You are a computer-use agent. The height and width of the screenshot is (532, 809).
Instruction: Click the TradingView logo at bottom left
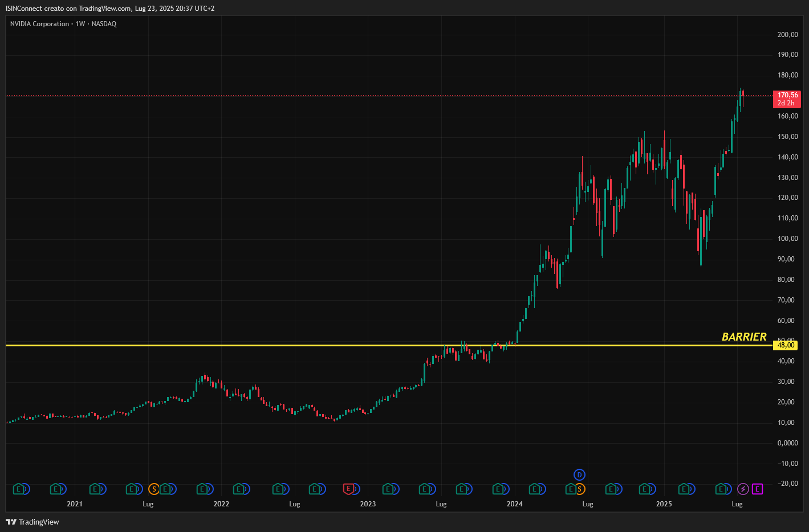32,522
